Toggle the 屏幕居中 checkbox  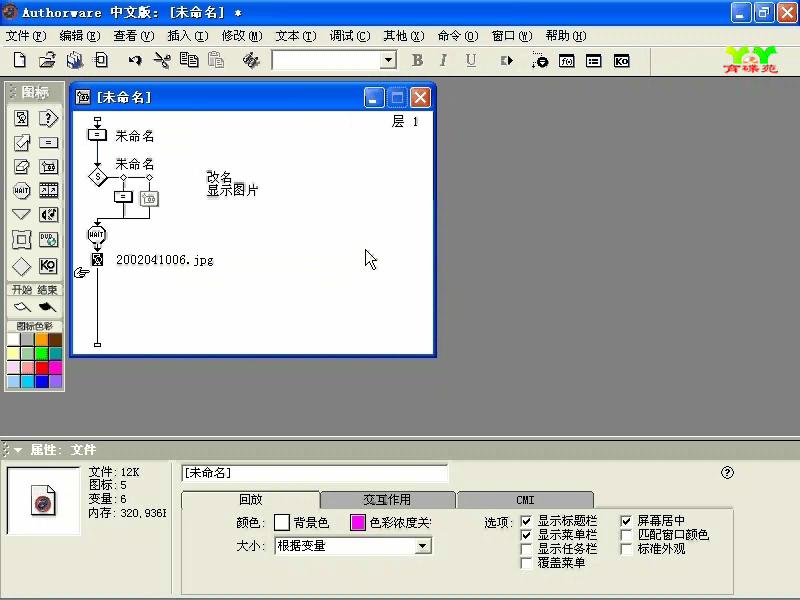pos(626,521)
